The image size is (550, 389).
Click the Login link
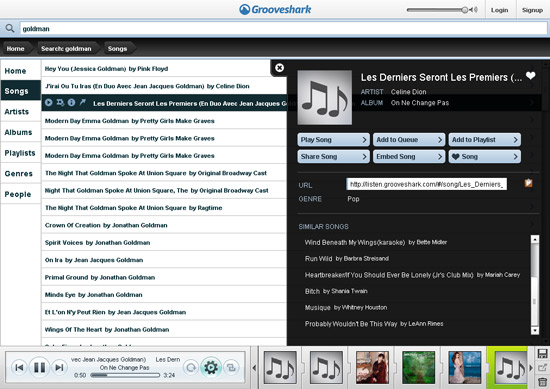pyautogui.click(x=499, y=10)
